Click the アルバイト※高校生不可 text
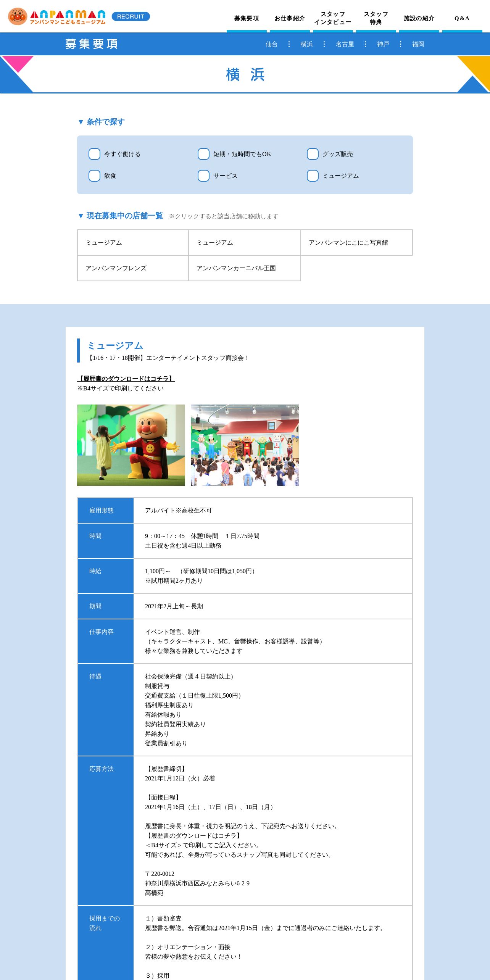Image resolution: width=490 pixels, height=980 pixels. pyautogui.click(x=178, y=511)
